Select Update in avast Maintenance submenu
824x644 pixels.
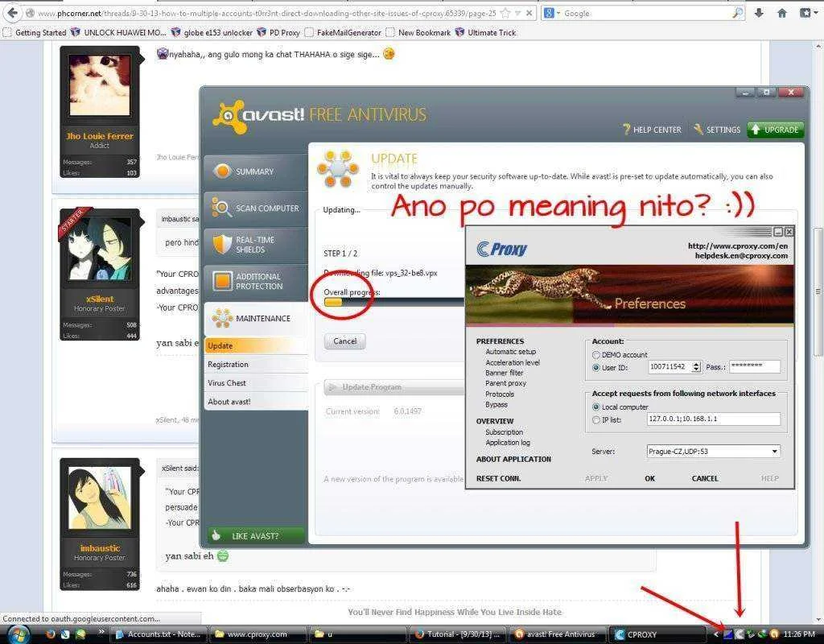coord(256,345)
